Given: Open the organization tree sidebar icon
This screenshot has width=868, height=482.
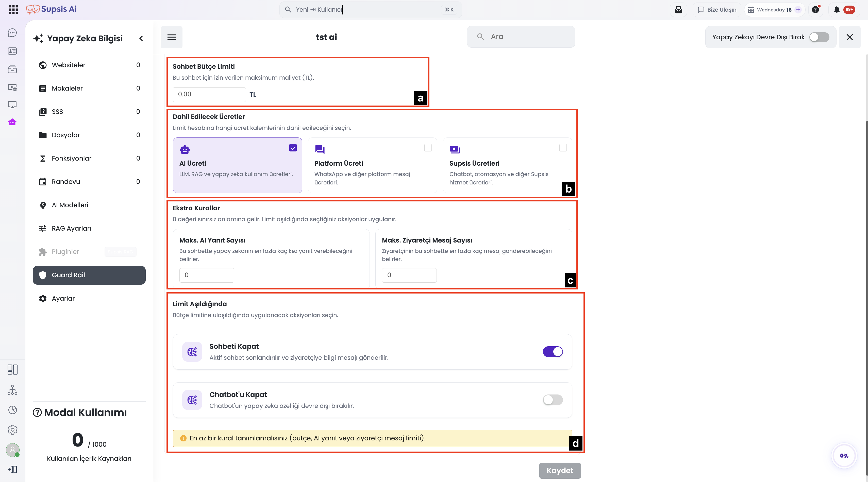Looking at the screenshot, I should [12, 390].
